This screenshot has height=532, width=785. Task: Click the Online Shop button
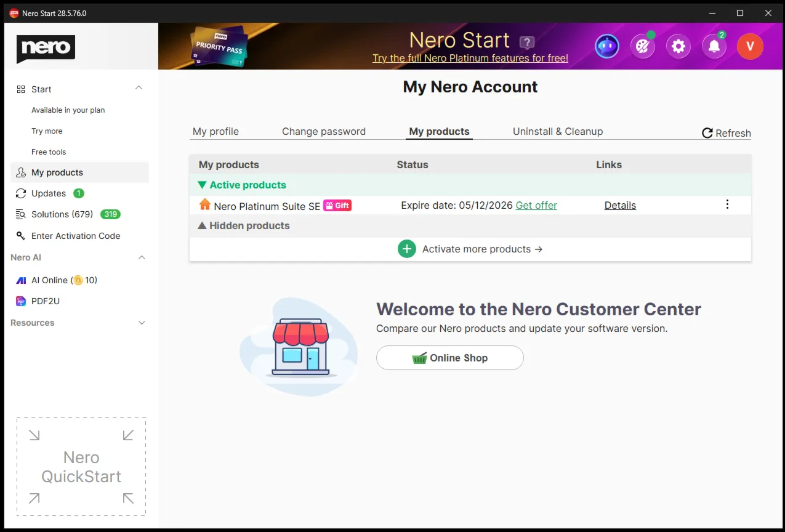[x=450, y=358]
